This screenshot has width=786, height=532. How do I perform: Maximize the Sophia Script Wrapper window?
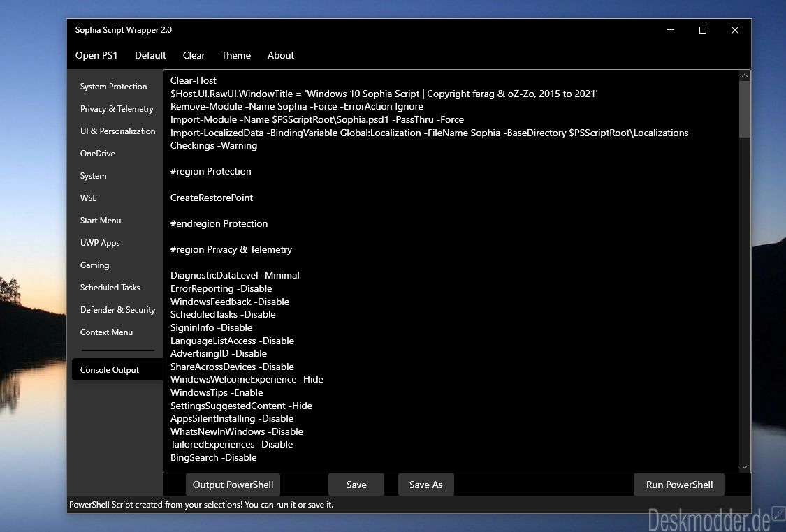click(703, 30)
